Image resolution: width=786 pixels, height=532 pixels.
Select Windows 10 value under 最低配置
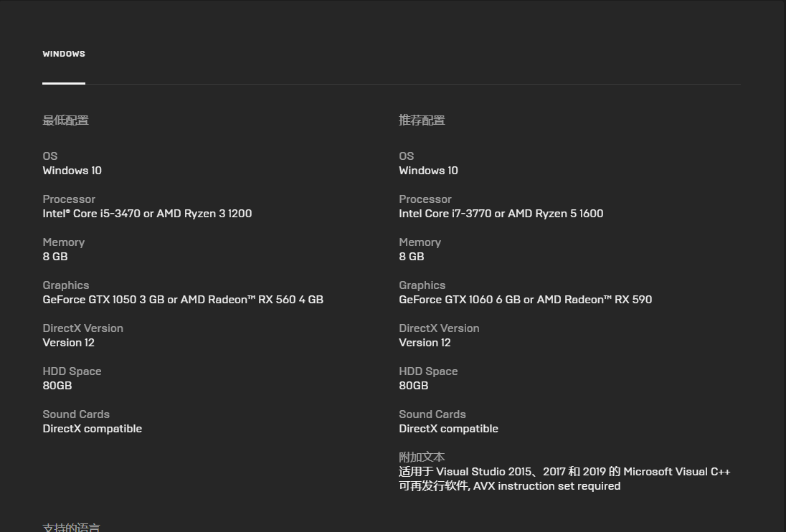[72, 171]
